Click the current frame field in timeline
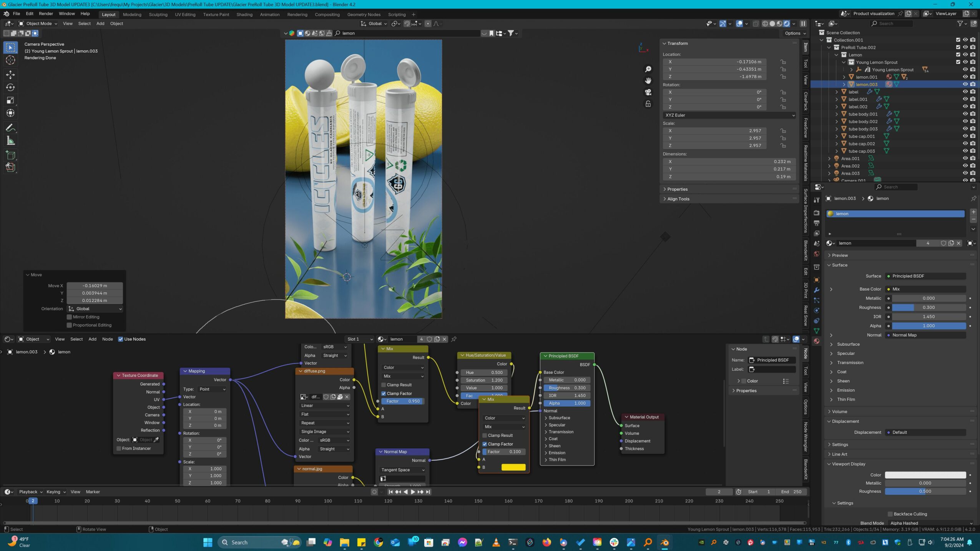This screenshot has height=551, width=980. [719, 492]
